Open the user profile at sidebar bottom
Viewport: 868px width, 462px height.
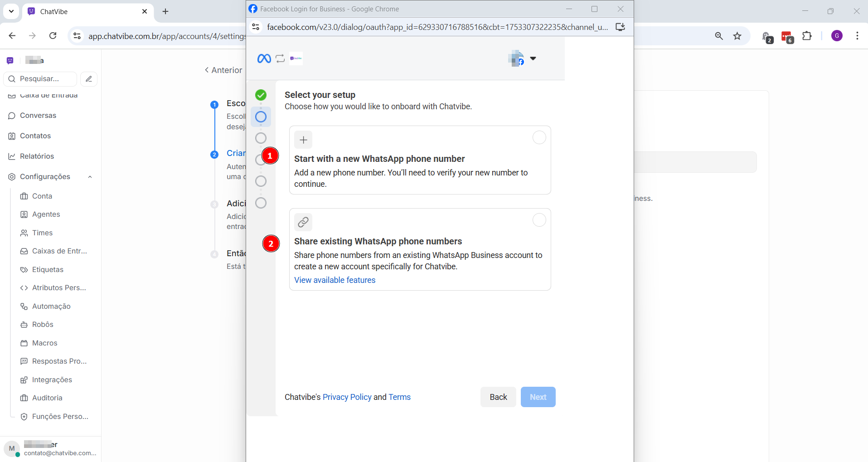coord(51,449)
